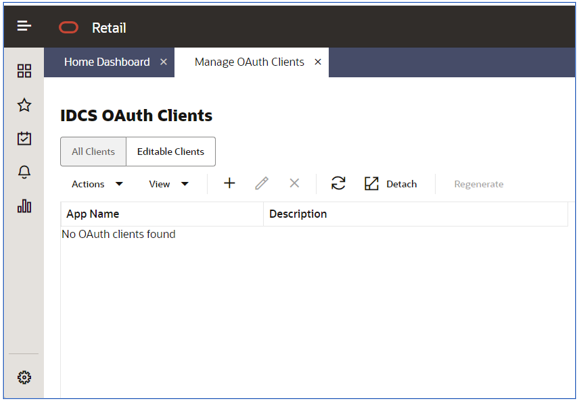Click the 'No OAuth clients found' message

tap(118, 234)
